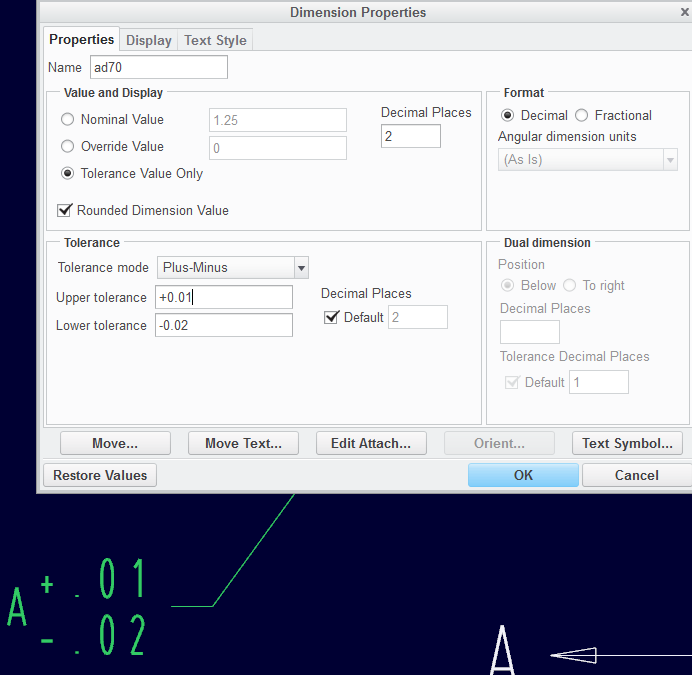692x675 pixels.
Task: Click the Move Text... button
Action: click(x=243, y=443)
